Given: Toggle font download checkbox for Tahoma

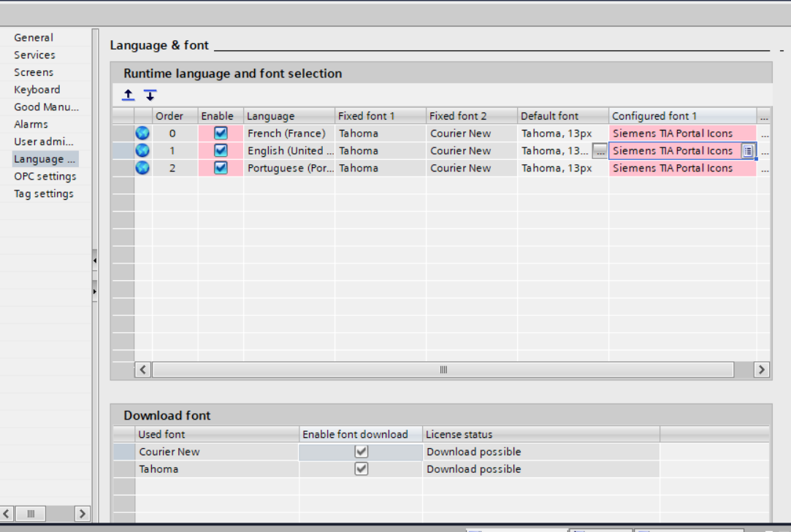Looking at the screenshot, I should (361, 469).
